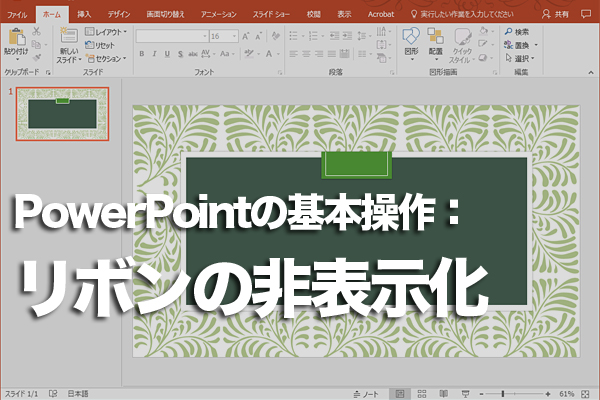Justify text alignment
The height and width of the screenshot is (400, 600).
pos(332,54)
